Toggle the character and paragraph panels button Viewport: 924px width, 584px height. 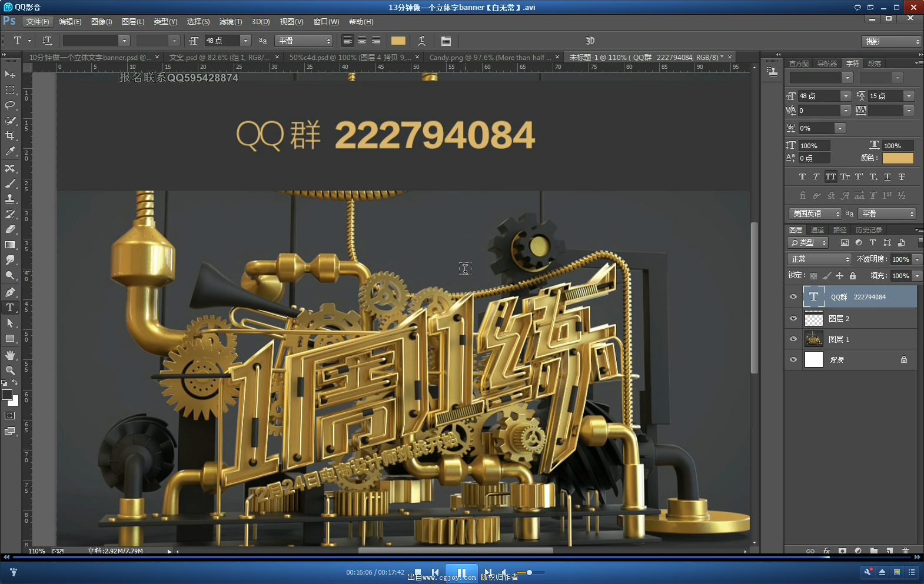pos(446,41)
